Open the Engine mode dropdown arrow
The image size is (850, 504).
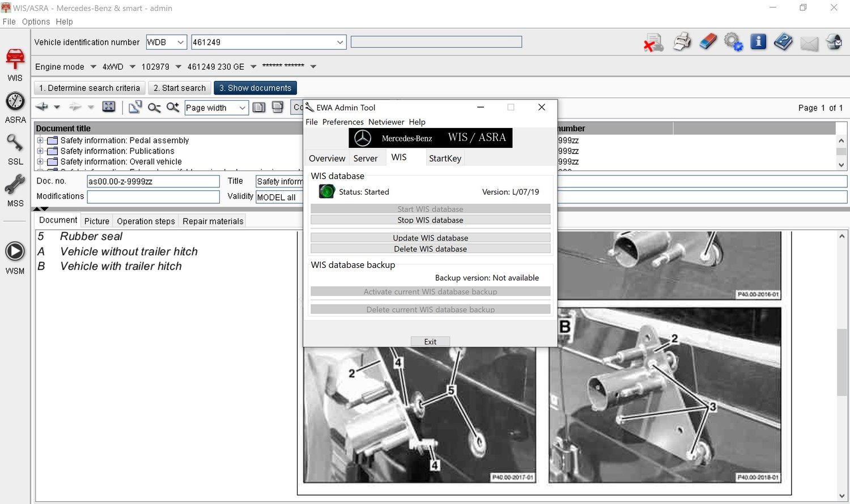[93, 67]
